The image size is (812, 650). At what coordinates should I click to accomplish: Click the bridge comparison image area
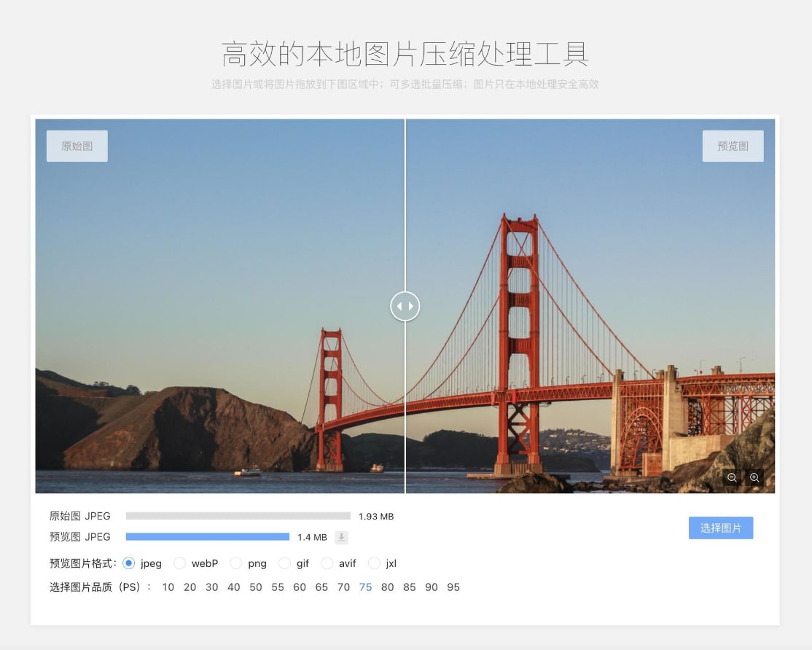(x=405, y=306)
